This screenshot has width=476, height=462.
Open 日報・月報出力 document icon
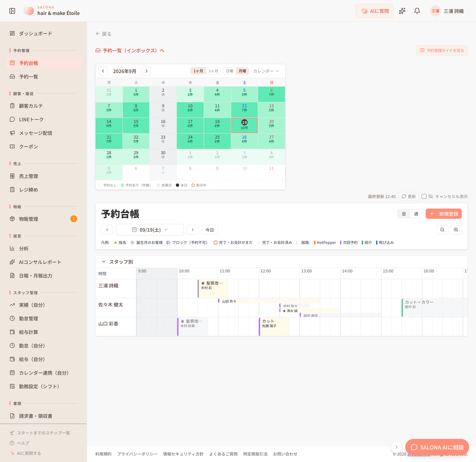point(12,275)
